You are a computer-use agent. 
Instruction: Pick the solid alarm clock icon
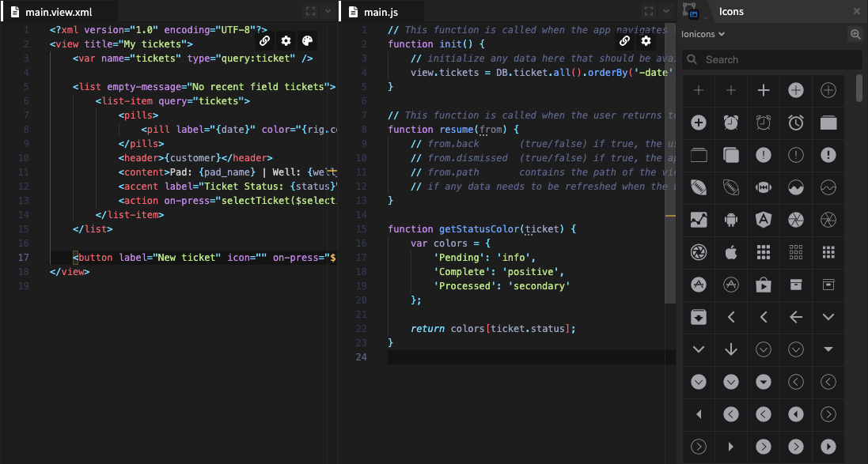731,123
